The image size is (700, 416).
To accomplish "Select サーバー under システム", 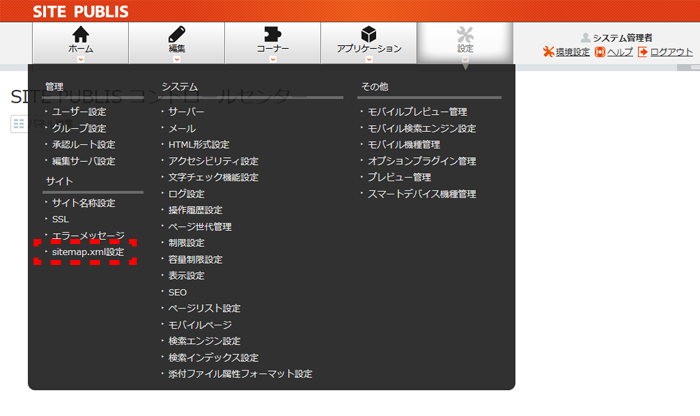I will click(186, 112).
